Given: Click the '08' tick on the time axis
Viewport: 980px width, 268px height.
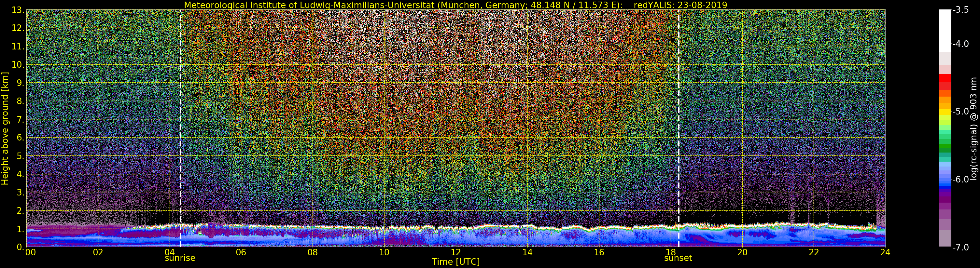Looking at the screenshot, I should [312, 252].
